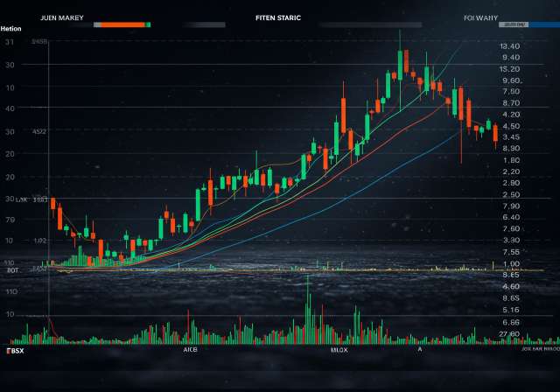Image resolution: width=560 pixels, height=392 pixels.
Task: Click the last orange candlestick on the right
Action: coord(495,133)
